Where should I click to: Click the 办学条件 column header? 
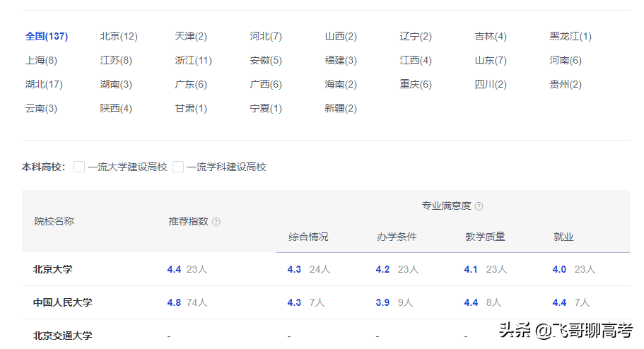pos(397,237)
